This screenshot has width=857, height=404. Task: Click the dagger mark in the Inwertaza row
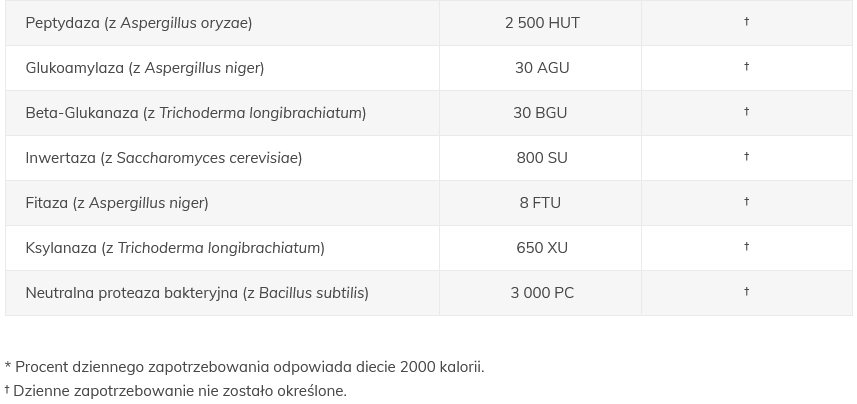746,157
